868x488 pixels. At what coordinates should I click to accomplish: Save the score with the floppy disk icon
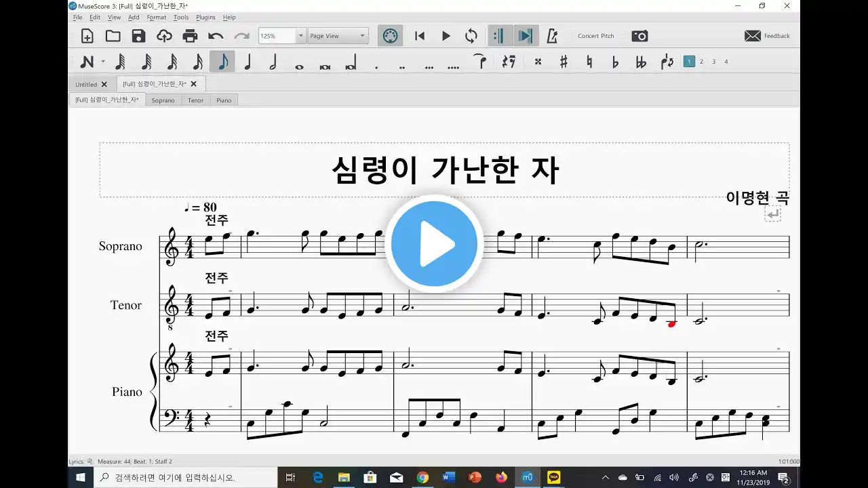tap(138, 36)
